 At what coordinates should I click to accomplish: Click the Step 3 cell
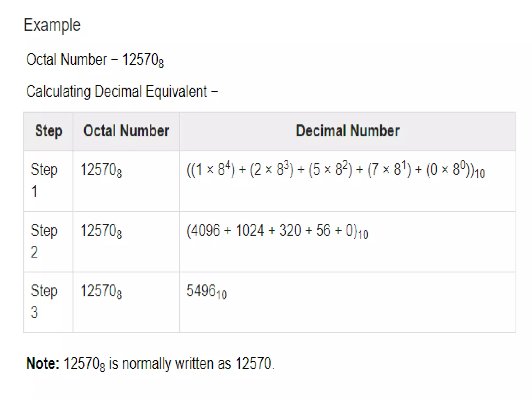tap(44, 302)
